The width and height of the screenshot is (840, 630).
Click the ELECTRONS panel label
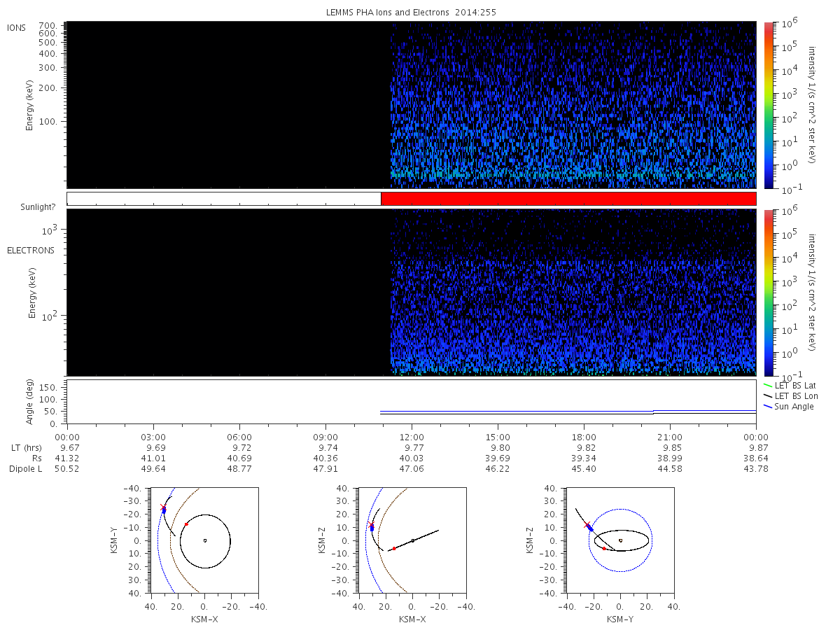click(31, 250)
